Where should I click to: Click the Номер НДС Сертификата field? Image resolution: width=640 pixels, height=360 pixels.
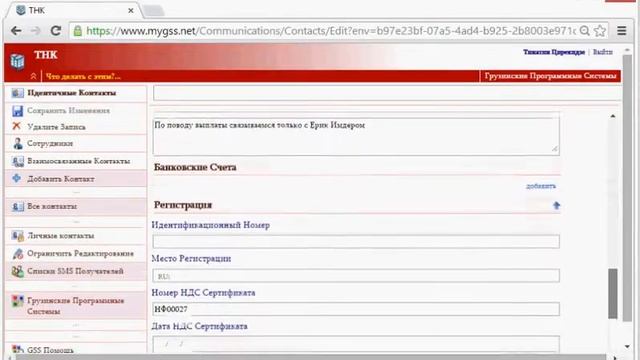click(356, 309)
